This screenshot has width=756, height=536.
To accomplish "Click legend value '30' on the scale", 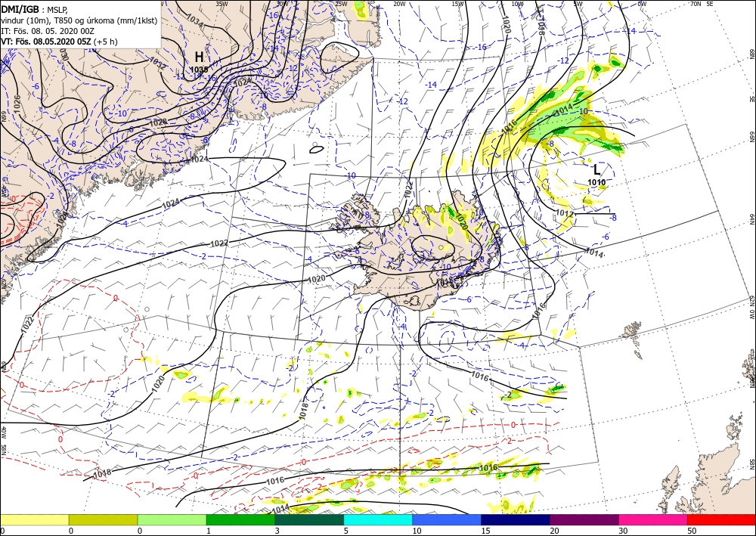I will pyautogui.click(x=623, y=531).
